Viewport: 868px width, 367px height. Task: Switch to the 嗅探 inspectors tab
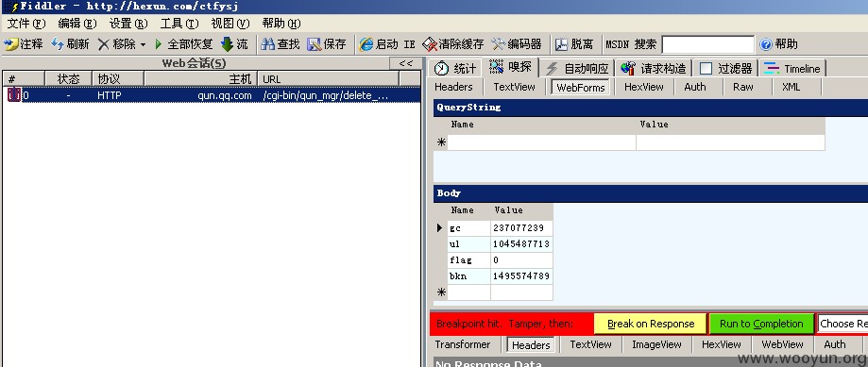pyautogui.click(x=510, y=67)
